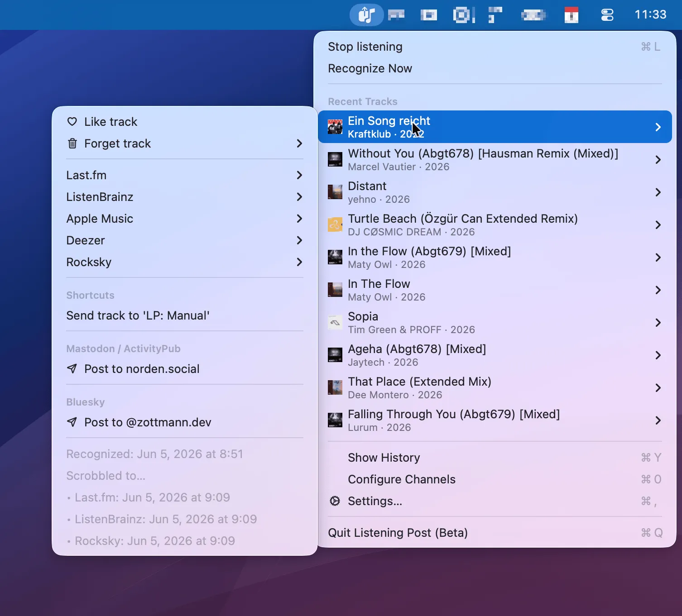Viewport: 682px width, 616px height.
Task: Click the Ein Song reicht album artwork
Action: click(x=335, y=127)
